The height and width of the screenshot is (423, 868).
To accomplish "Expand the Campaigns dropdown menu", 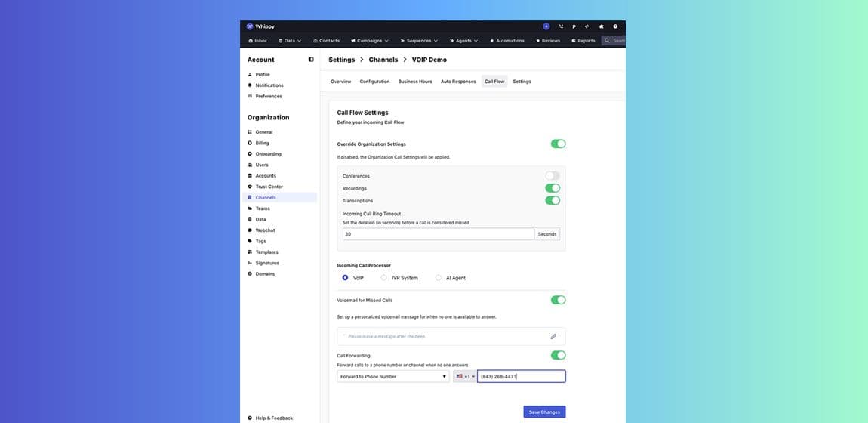I will pyautogui.click(x=370, y=41).
